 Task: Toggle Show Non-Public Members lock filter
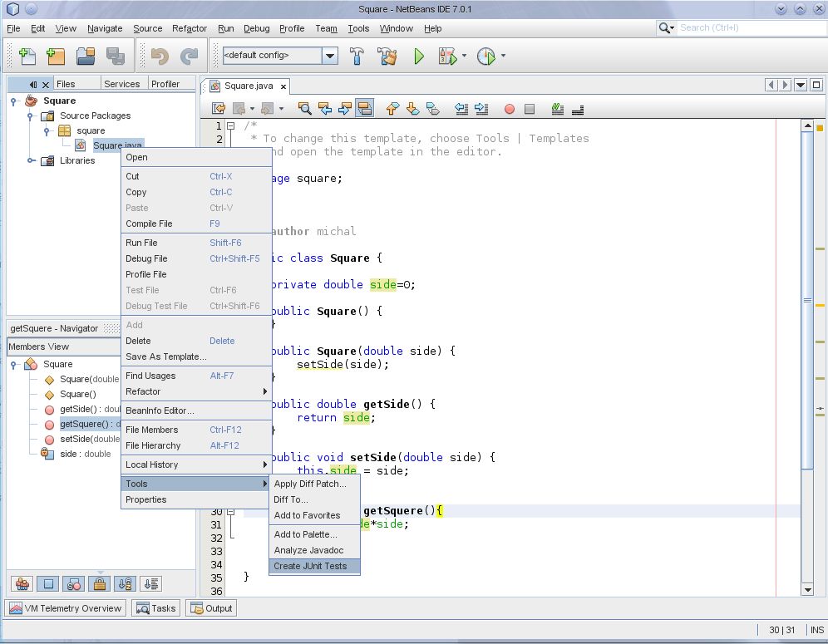pyautogui.click(x=99, y=584)
